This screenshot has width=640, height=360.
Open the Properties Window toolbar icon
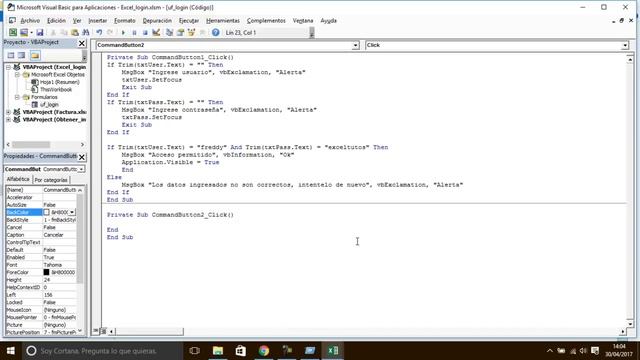180,32
